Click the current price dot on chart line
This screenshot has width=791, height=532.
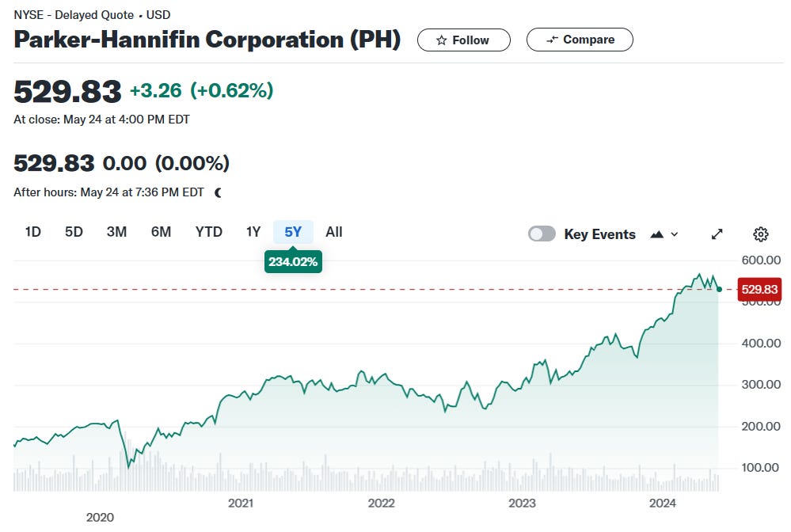tap(719, 290)
